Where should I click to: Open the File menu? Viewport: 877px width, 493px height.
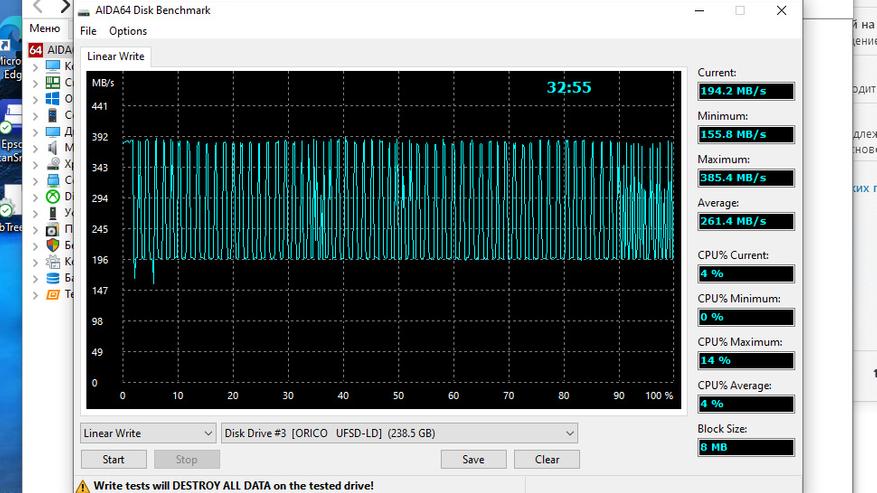88,31
